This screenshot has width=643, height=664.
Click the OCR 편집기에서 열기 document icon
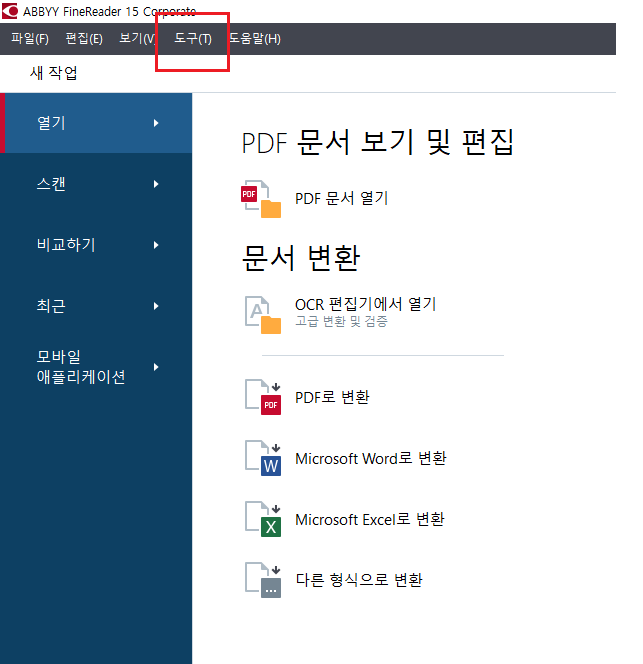(x=263, y=315)
